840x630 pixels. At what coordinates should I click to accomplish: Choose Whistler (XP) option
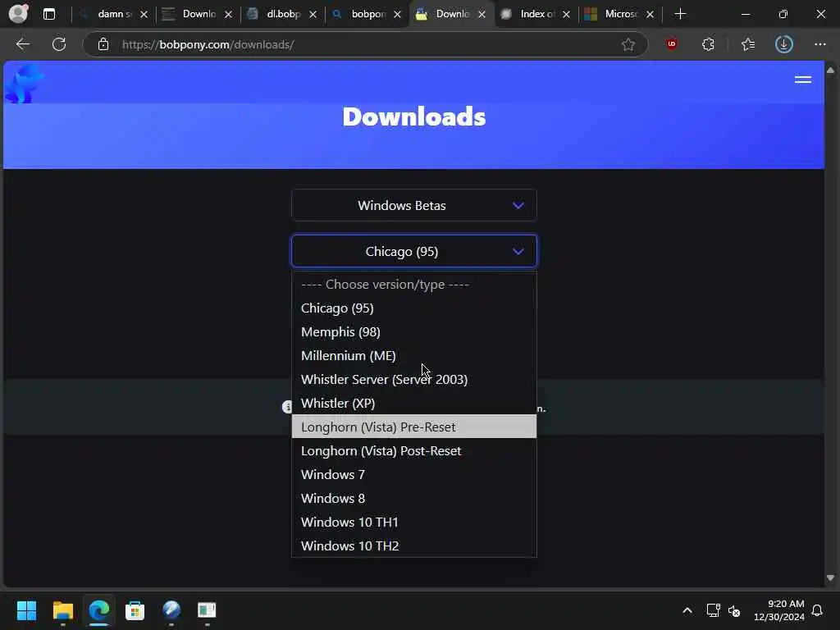pos(413,403)
